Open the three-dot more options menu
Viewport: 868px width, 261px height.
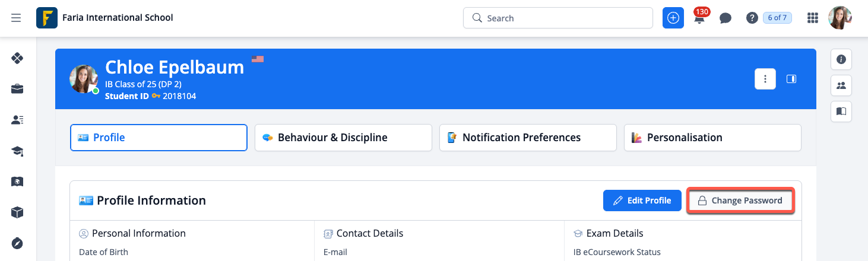coord(765,79)
